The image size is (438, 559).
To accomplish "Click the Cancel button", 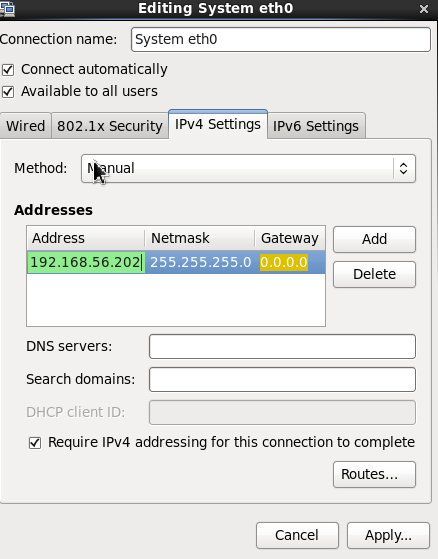I will point(297,535).
